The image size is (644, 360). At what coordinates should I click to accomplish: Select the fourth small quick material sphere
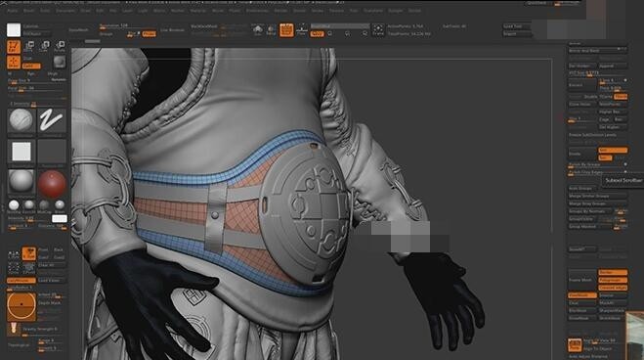pos(60,204)
